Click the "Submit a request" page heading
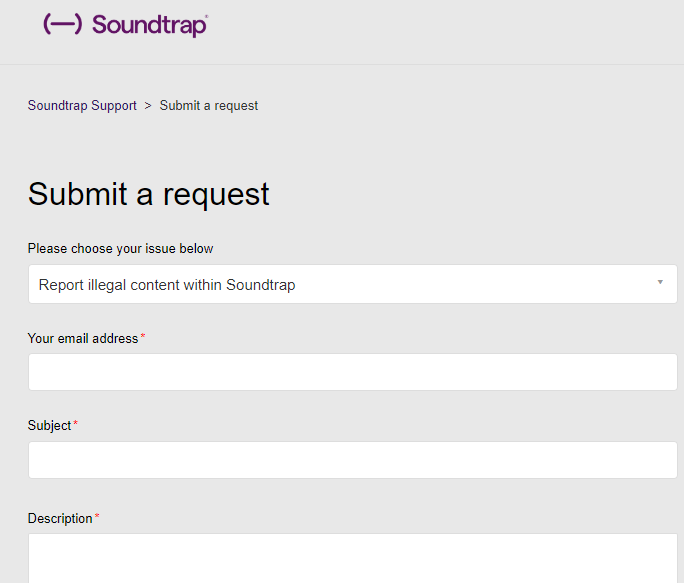The height and width of the screenshot is (583, 684). [149, 195]
